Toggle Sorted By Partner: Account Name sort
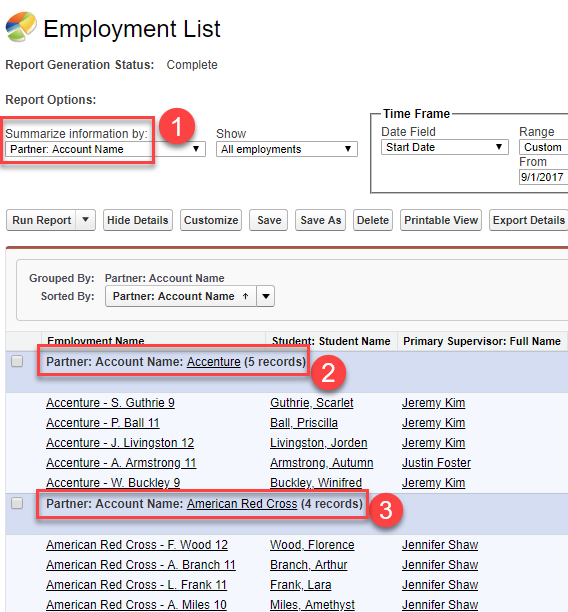This screenshot has height=612, width=568. [x=181, y=296]
